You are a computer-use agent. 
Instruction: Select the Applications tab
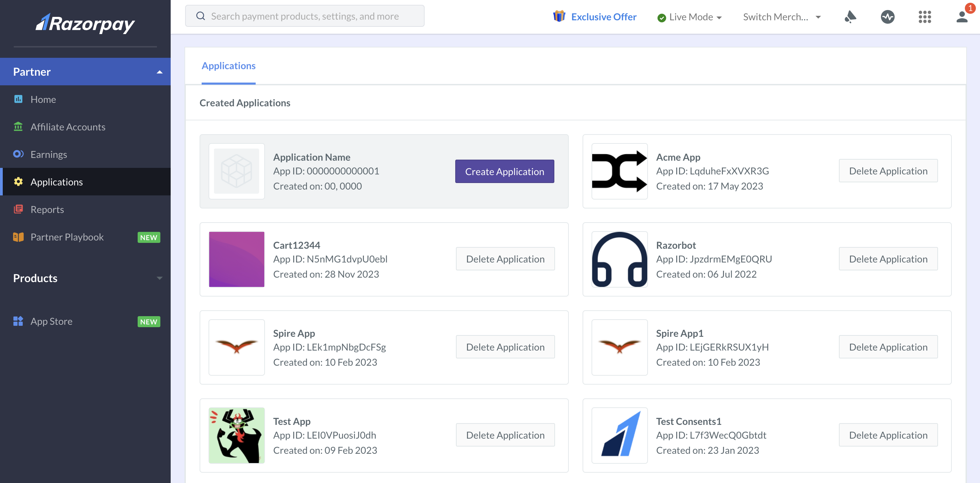[x=228, y=66]
